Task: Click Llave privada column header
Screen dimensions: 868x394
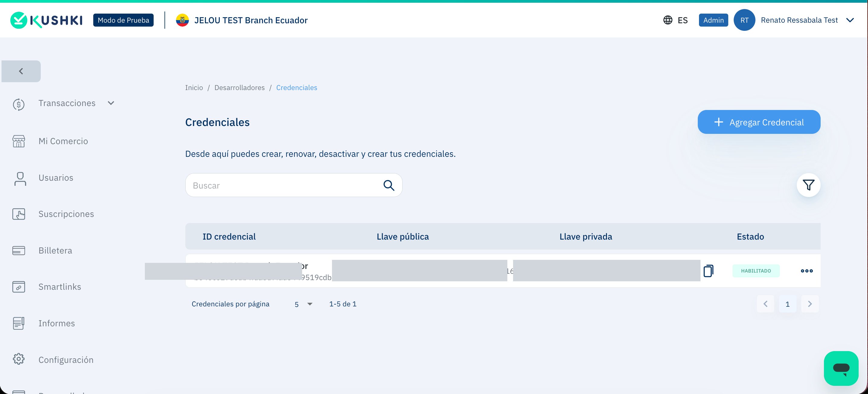Action: tap(586, 237)
